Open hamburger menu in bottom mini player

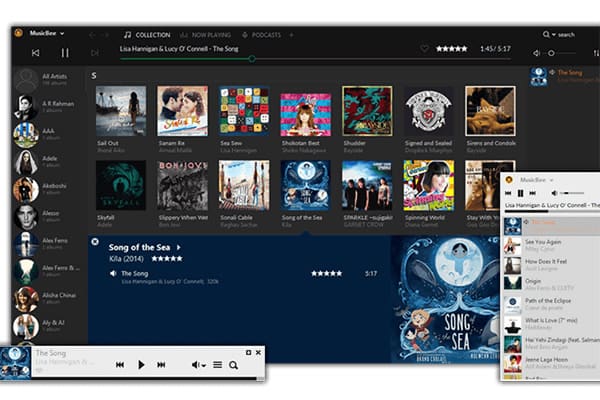[x=217, y=365]
